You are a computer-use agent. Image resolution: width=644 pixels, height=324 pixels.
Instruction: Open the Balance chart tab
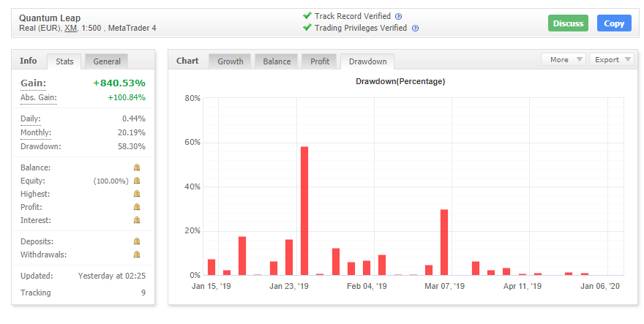277,61
